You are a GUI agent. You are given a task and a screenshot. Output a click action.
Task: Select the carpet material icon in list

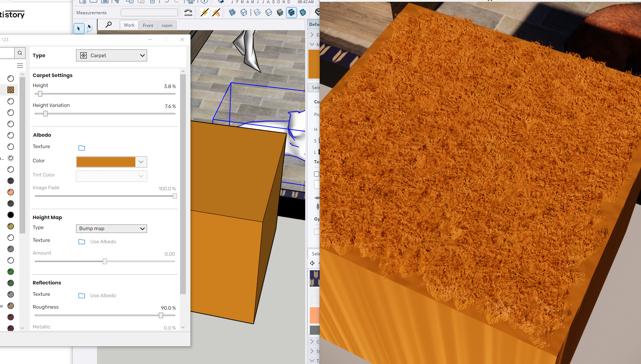click(x=11, y=90)
